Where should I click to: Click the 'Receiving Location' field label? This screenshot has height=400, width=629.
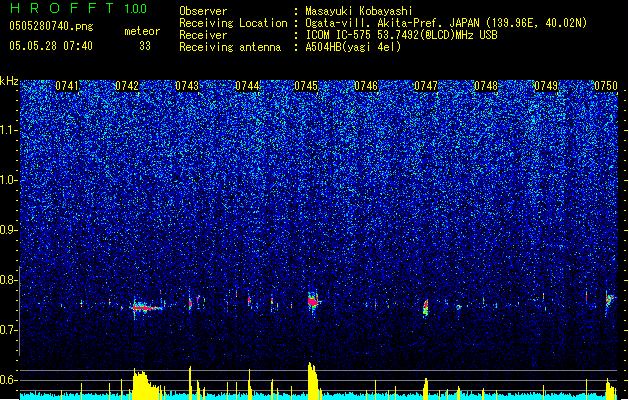[x=233, y=23]
